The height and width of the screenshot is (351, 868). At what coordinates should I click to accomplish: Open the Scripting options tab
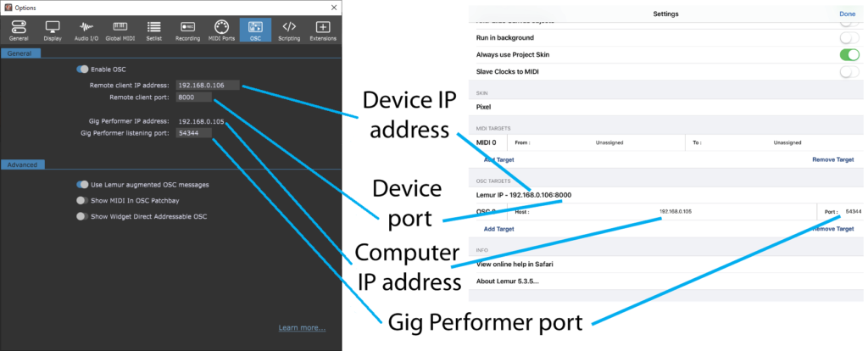[289, 31]
